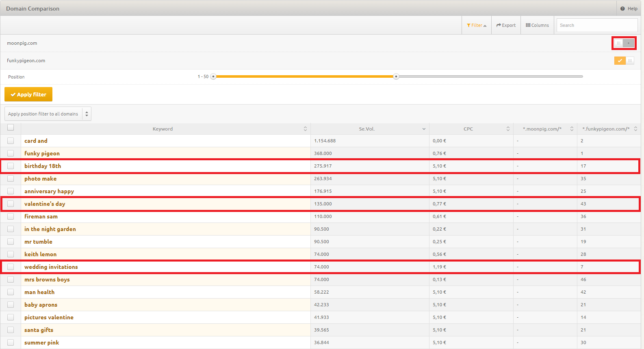
Task: Check the 'photo make' row checkbox
Action: click(x=11, y=179)
